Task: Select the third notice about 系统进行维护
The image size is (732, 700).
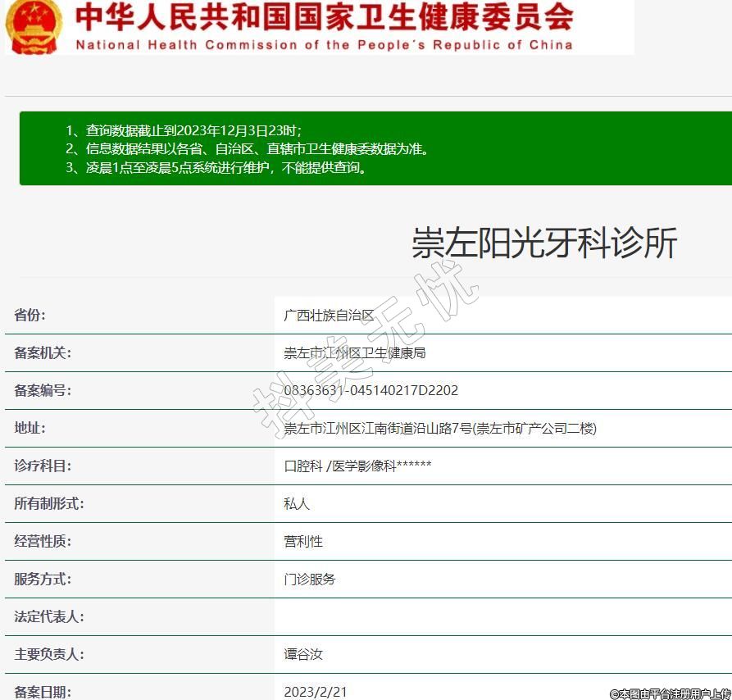Action: point(216,168)
